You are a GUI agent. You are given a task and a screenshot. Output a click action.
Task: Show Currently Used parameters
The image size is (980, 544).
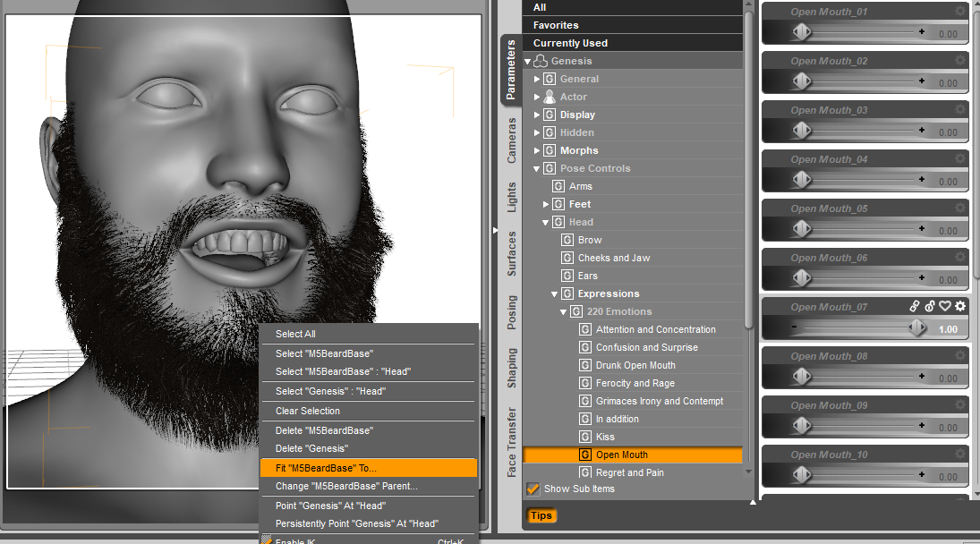click(x=633, y=43)
